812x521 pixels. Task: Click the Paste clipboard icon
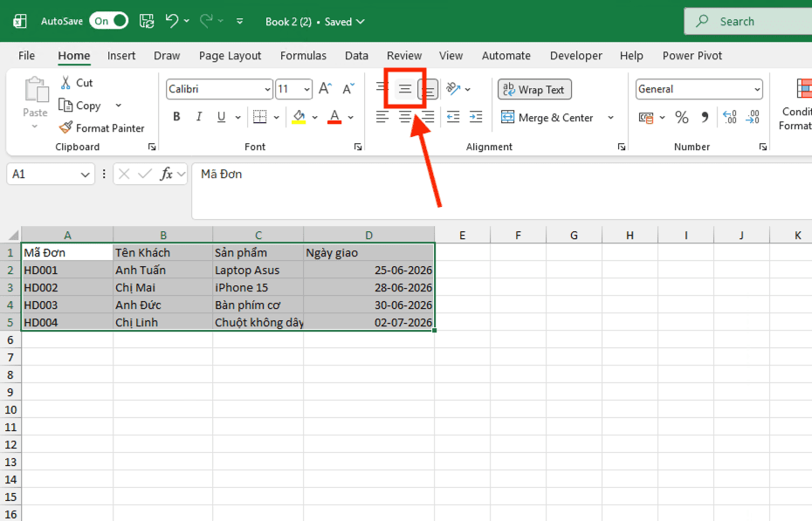[x=36, y=89]
